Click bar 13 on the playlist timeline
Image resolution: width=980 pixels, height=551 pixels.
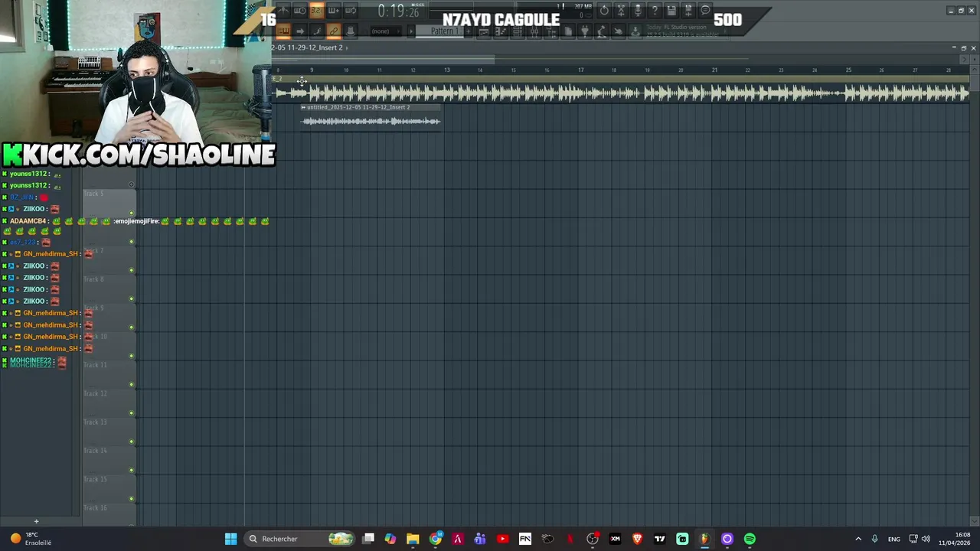point(447,70)
